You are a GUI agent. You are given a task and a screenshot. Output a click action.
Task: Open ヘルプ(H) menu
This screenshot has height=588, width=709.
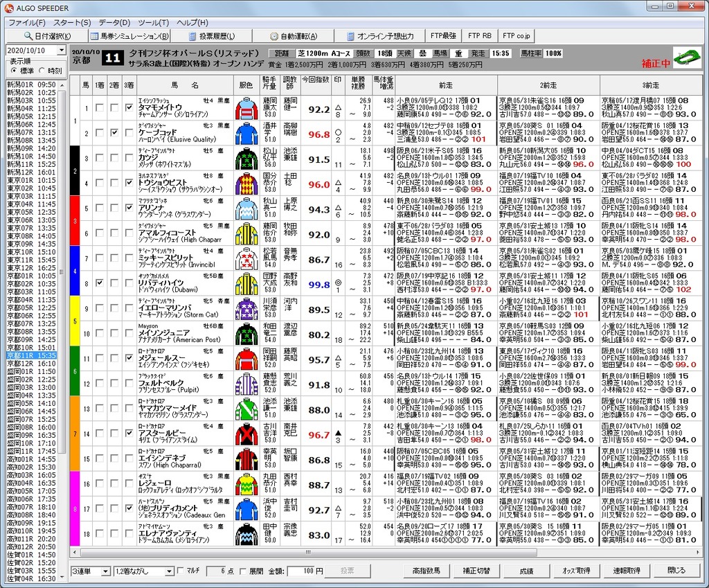pyautogui.click(x=192, y=23)
